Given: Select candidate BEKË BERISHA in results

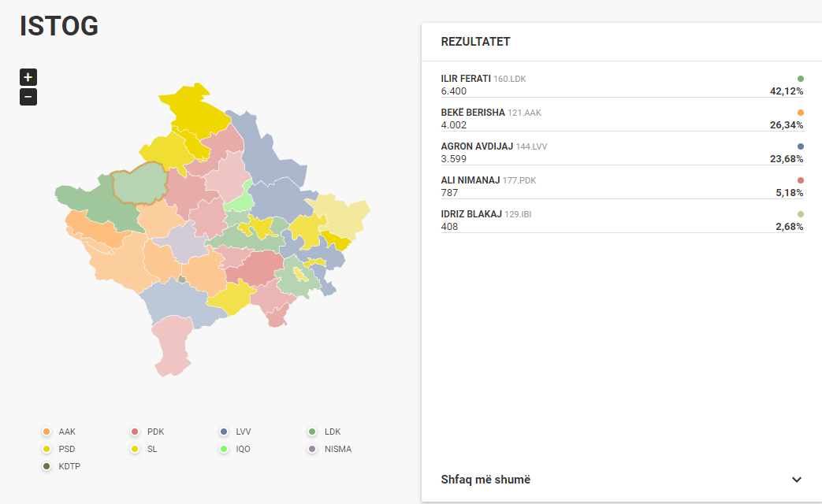Looking at the screenshot, I should [x=473, y=113].
